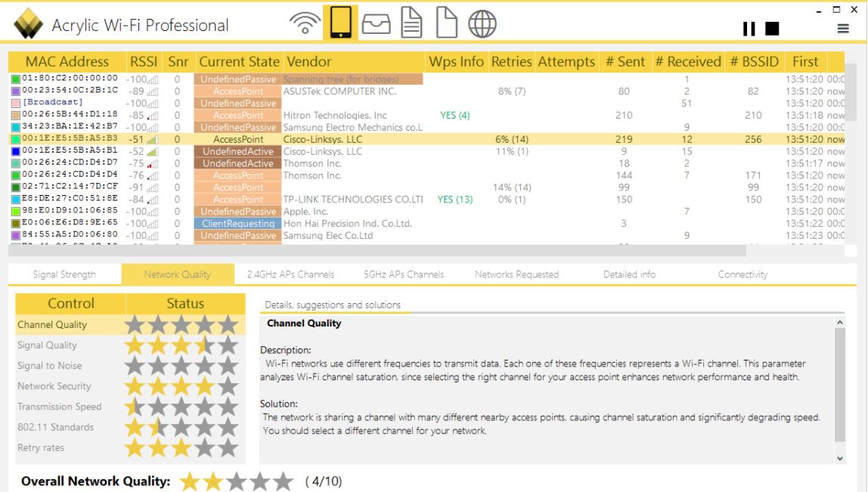This screenshot has width=868, height=492.
Task: Click the device list horizontal scrollbar
Action: click(x=377, y=251)
